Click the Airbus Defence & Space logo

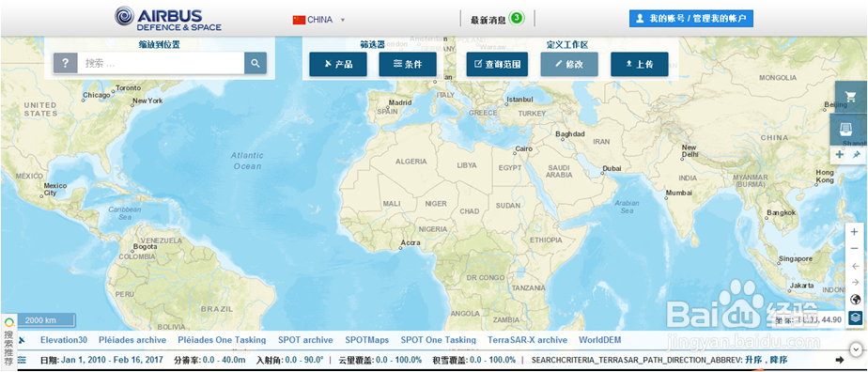tap(168, 19)
